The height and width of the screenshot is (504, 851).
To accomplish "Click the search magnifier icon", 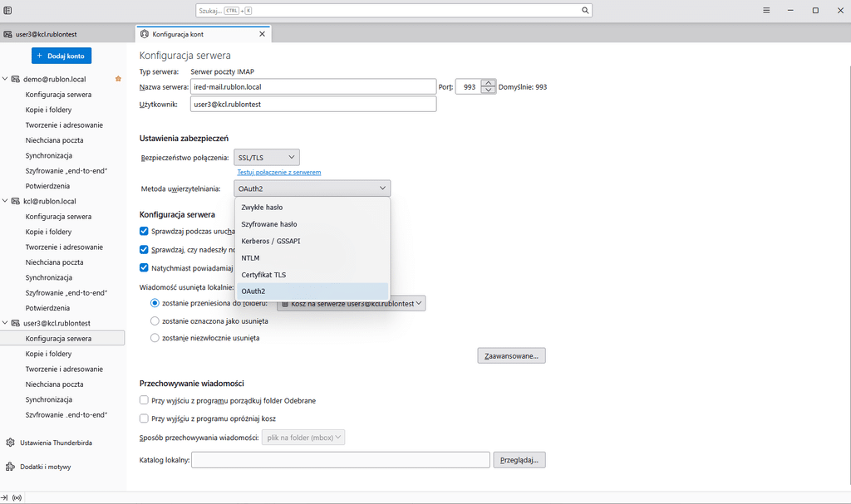I will click(x=585, y=10).
